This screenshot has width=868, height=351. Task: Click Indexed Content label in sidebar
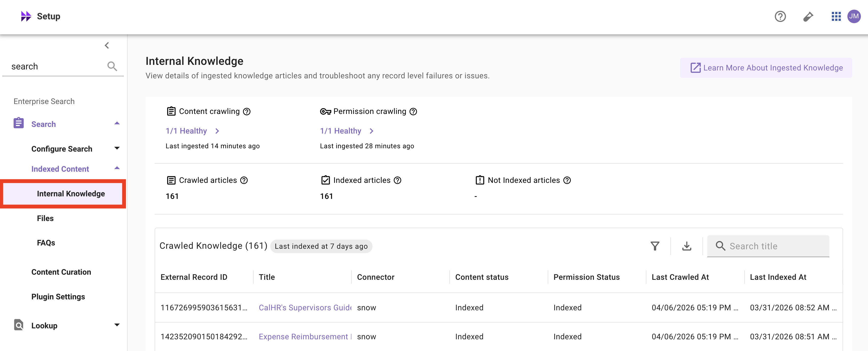point(60,169)
